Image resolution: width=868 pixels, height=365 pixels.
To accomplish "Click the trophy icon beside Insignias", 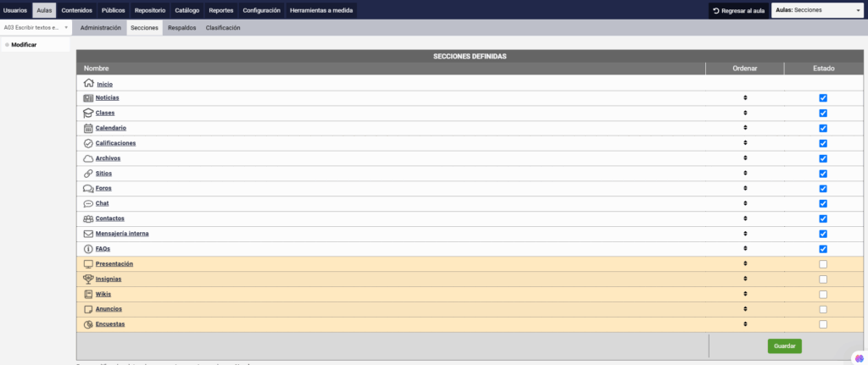I will pos(88,279).
